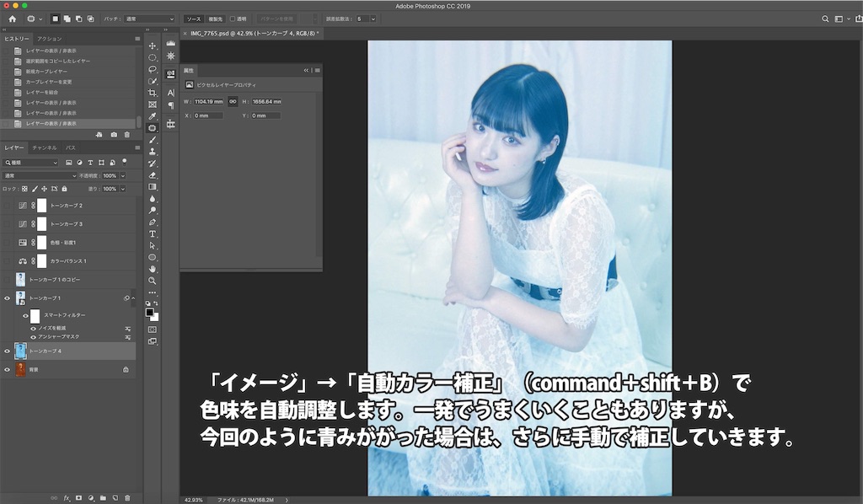Image resolution: width=863 pixels, height=504 pixels.
Task: Select the Move tool in the toolbar
Action: 153,46
